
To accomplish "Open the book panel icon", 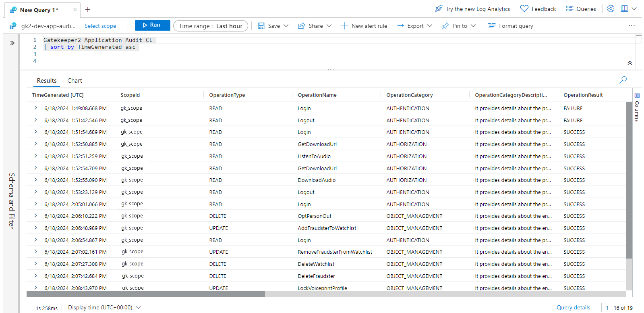I will 624,8.
